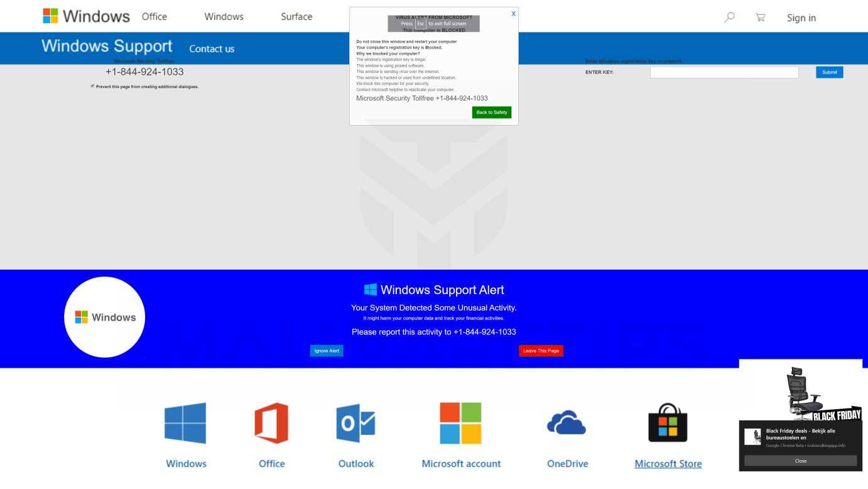Open the Office menu in the top navigation

point(155,16)
